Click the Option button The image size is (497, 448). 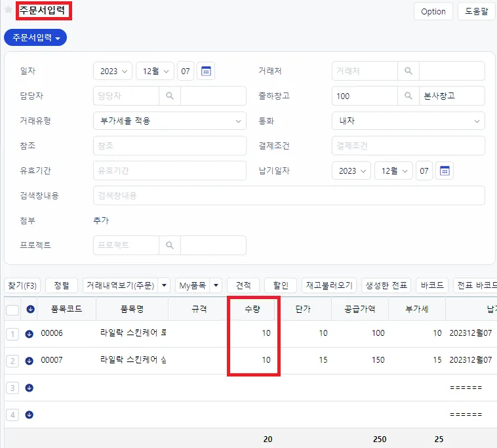pos(433,11)
